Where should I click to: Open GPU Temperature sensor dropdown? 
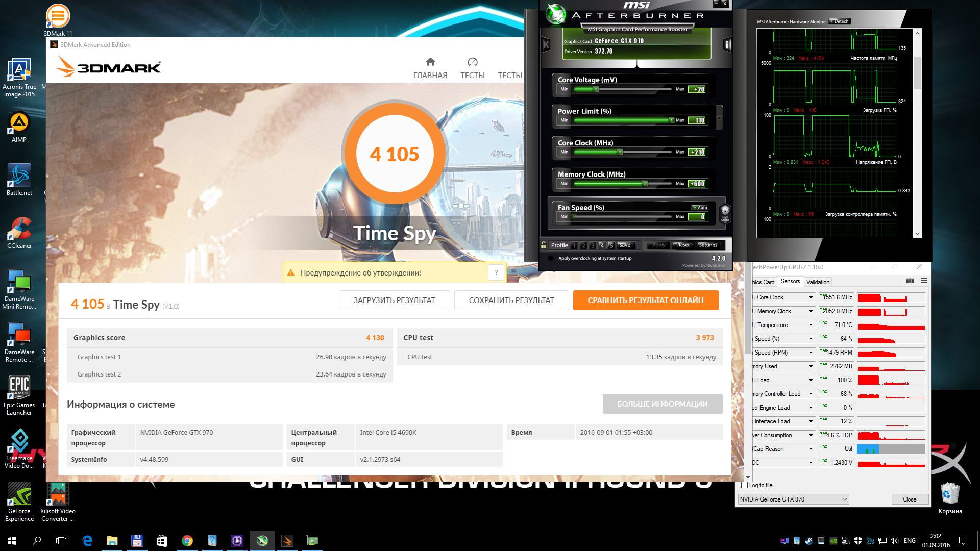point(810,325)
